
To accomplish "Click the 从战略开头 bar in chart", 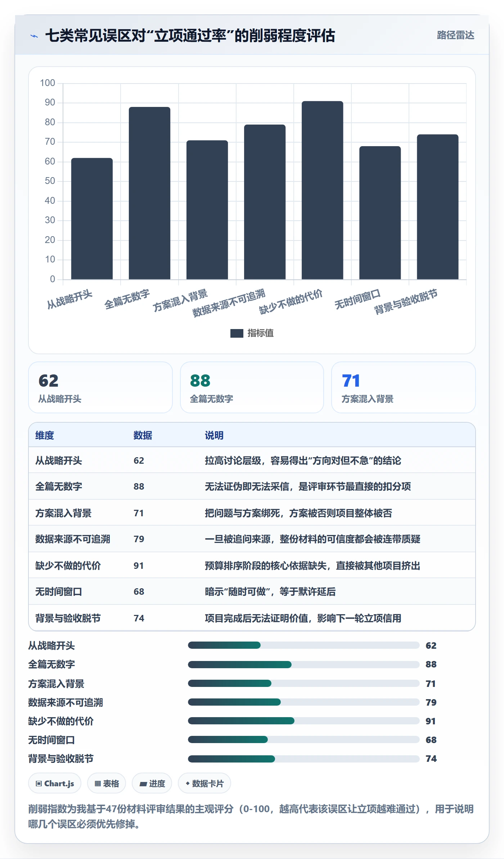I will coord(92,219).
